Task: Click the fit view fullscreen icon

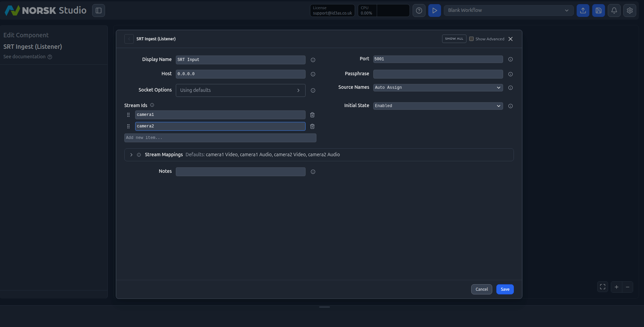Action: coord(603,287)
